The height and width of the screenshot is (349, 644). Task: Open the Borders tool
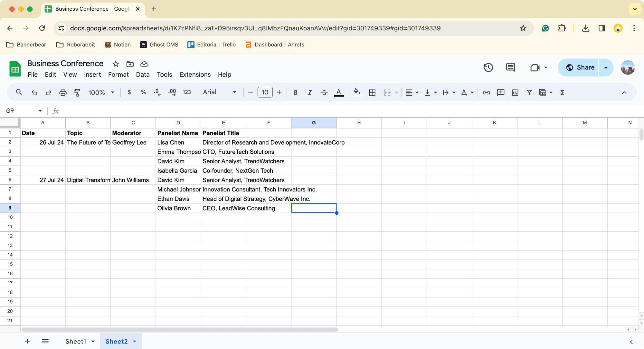(372, 92)
